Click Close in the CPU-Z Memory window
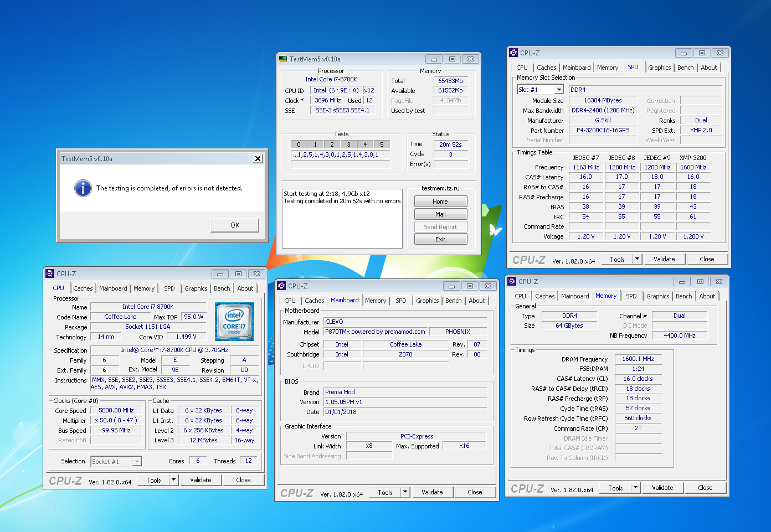The height and width of the screenshot is (532, 771). [x=705, y=488]
